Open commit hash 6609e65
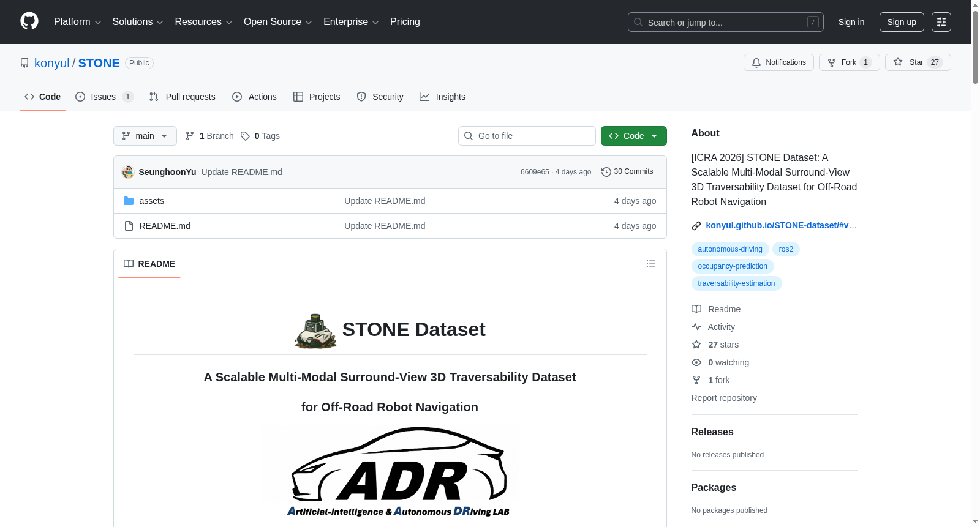The image size is (980, 527). [x=535, y=172]
